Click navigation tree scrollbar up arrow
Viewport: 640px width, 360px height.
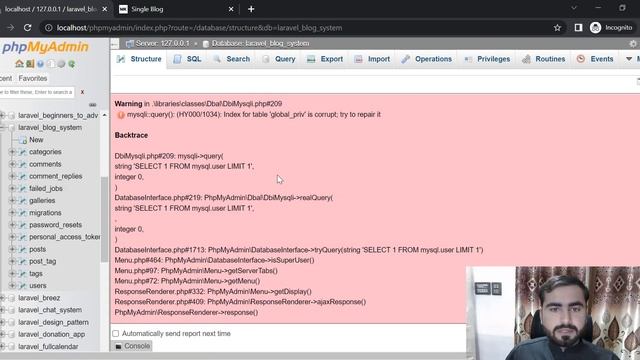click(x=104, y=116)
